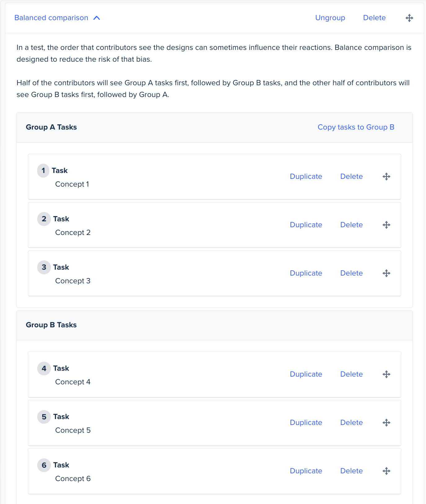Select the Concept 5 task card text

pos(73,430)
